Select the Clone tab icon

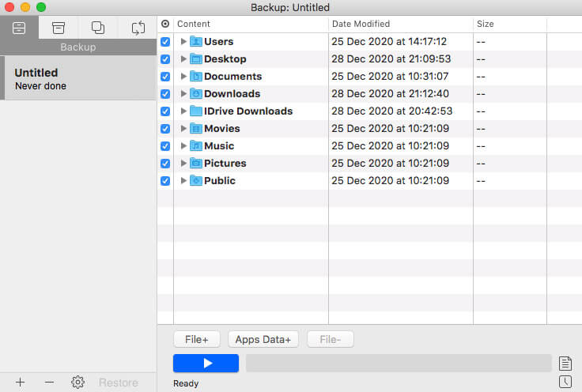coord(98,28)
